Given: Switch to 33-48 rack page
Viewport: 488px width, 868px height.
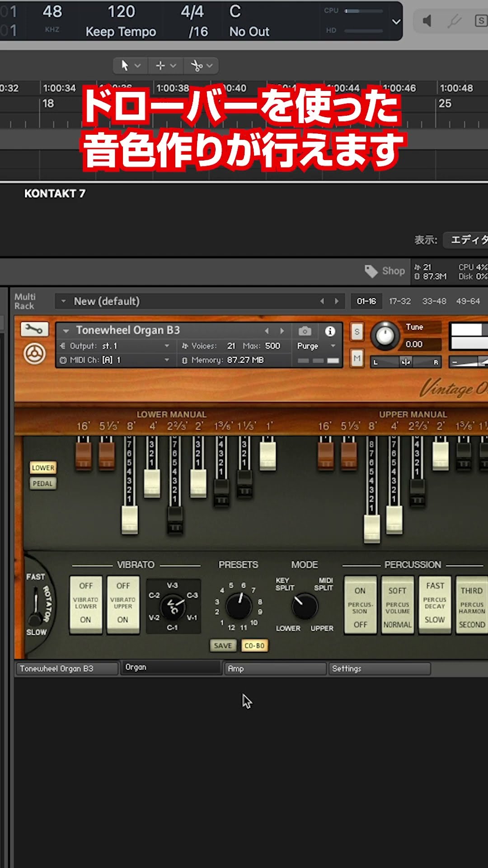Looking at the screenshot, I should click(x=434, y=301).
